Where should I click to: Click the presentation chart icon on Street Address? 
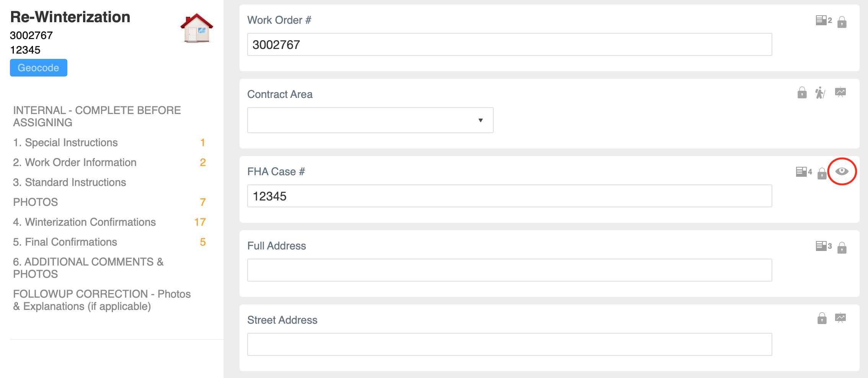click(x=840, y=318)
